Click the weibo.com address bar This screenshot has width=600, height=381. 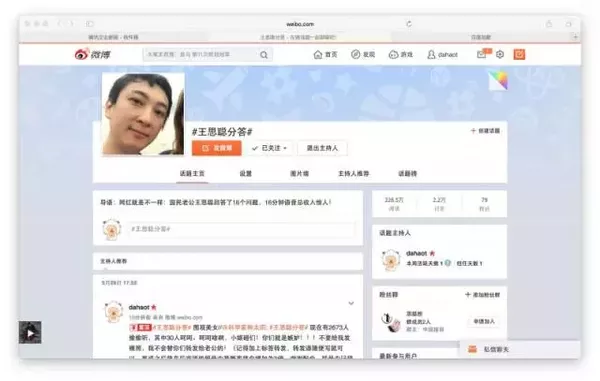coord(300,24)
